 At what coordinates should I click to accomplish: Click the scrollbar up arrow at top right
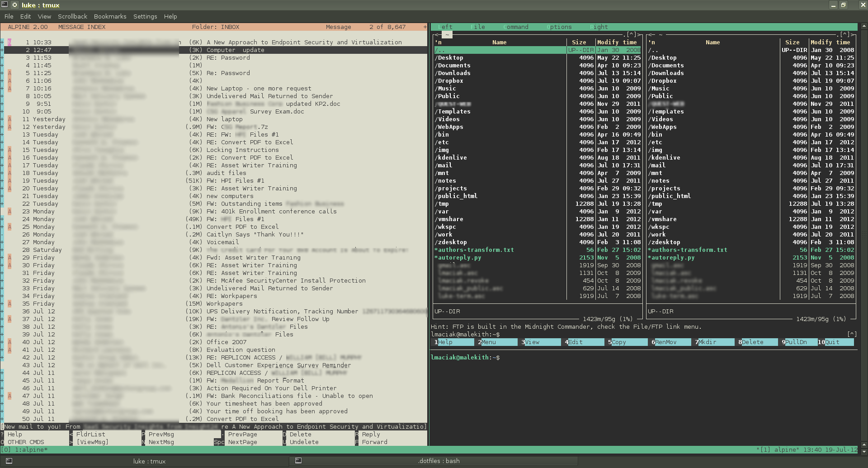tap(864, 27)
